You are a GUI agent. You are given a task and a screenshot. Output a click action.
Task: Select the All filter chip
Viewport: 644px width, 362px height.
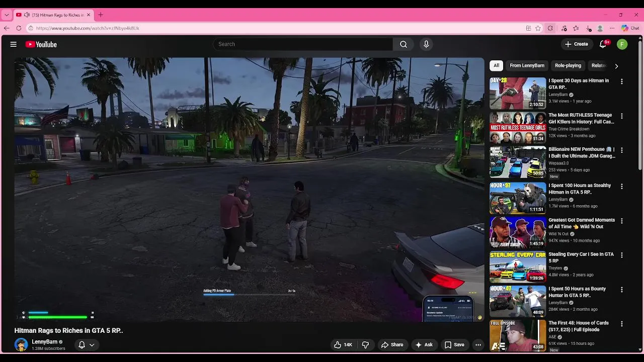[496, 65]
